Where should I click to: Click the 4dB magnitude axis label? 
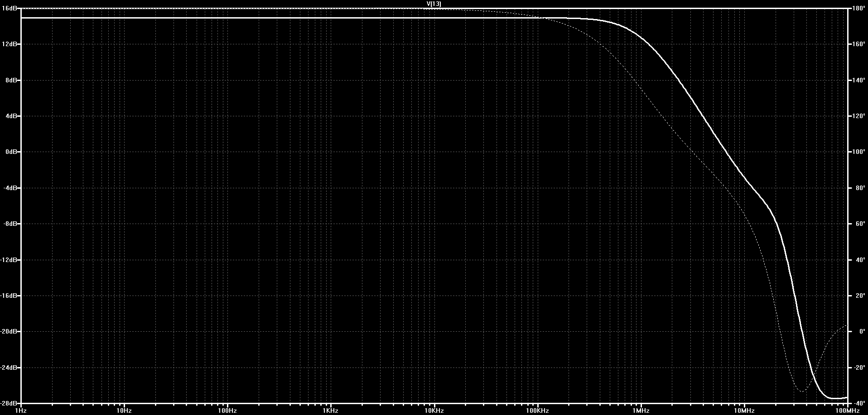tap(10, 116)
